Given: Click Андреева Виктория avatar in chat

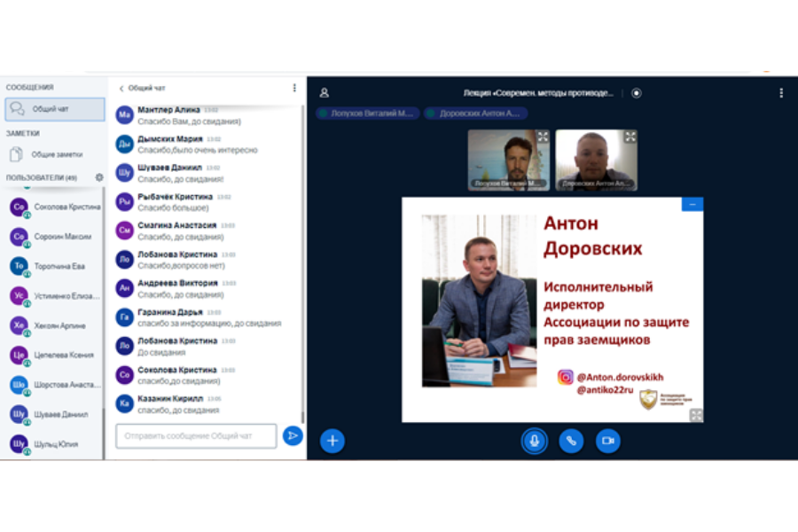Looking at the screenshot, I should (125, 288).
